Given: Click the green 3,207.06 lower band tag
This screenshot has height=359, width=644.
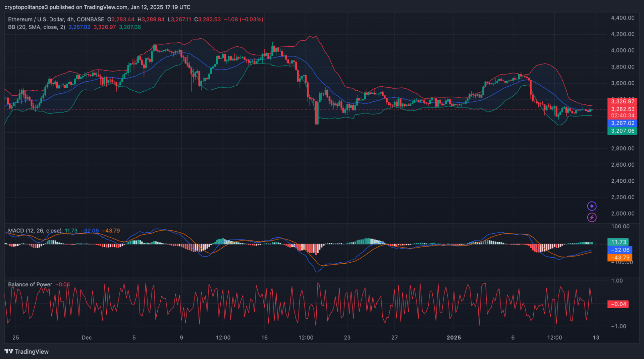Looking at the screenshot, I should (622, 131).
